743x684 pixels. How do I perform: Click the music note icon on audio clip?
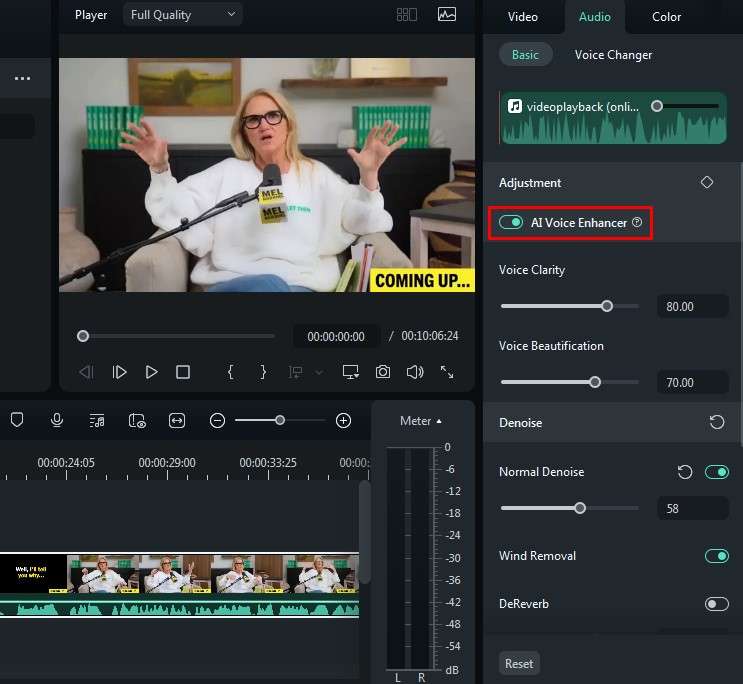coord(515,106)
